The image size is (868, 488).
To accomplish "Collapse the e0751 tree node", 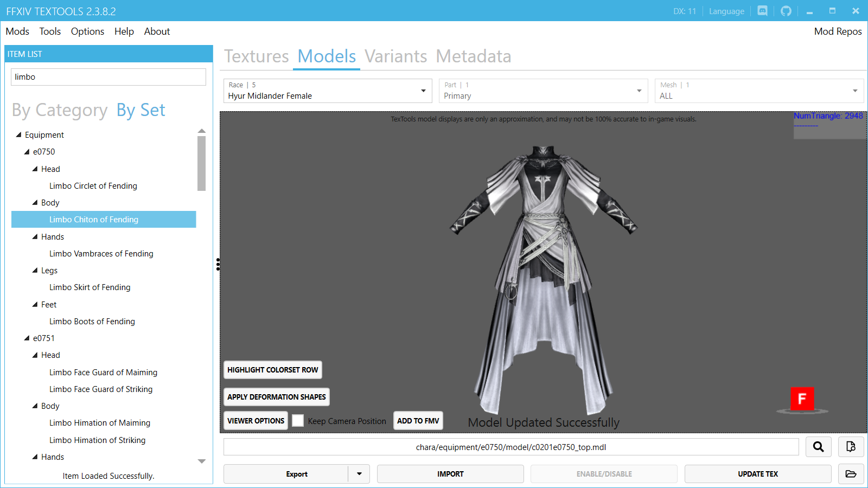I will point(27,338).
